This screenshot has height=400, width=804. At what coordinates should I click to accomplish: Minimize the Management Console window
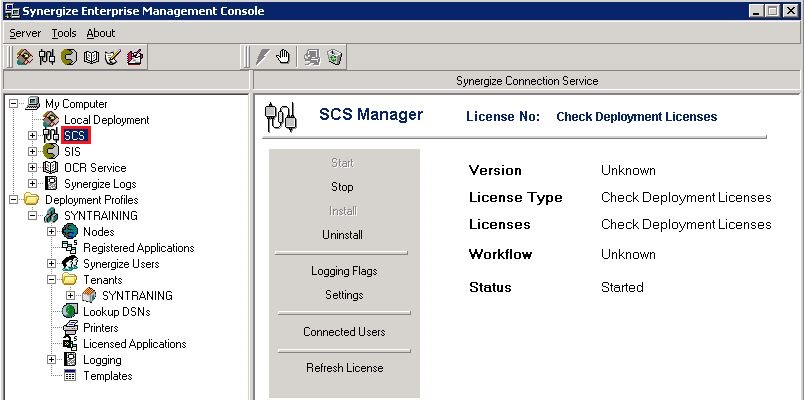756,11
